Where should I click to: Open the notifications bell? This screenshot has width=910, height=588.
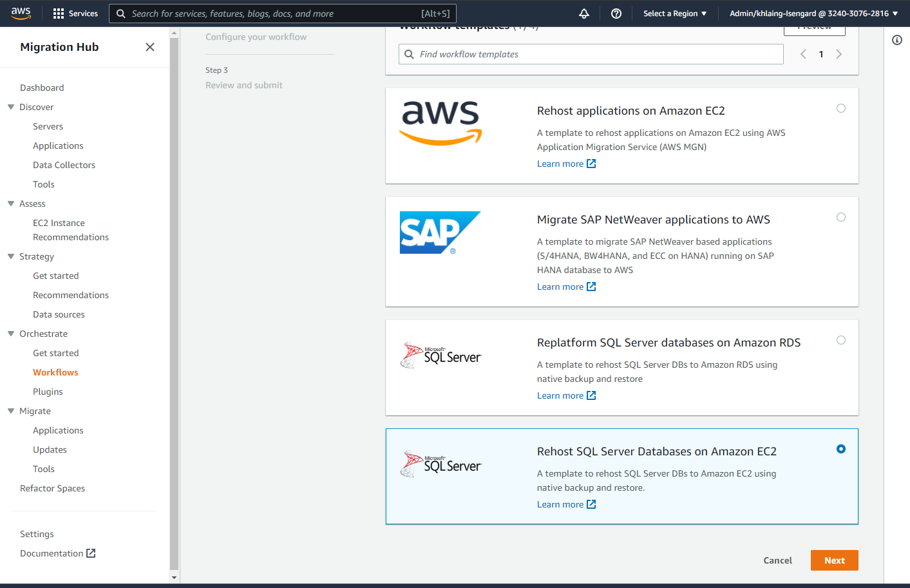pyautogui.click(x=584, y=14)
